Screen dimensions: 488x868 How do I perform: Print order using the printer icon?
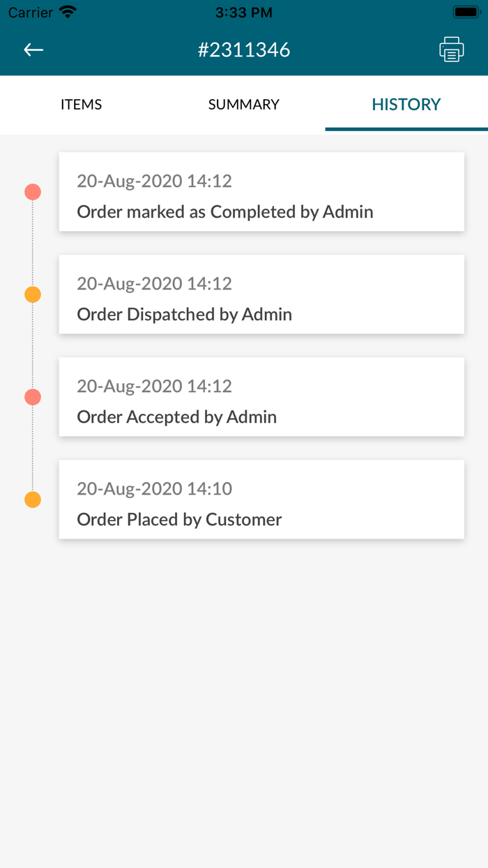coord(452,50)
